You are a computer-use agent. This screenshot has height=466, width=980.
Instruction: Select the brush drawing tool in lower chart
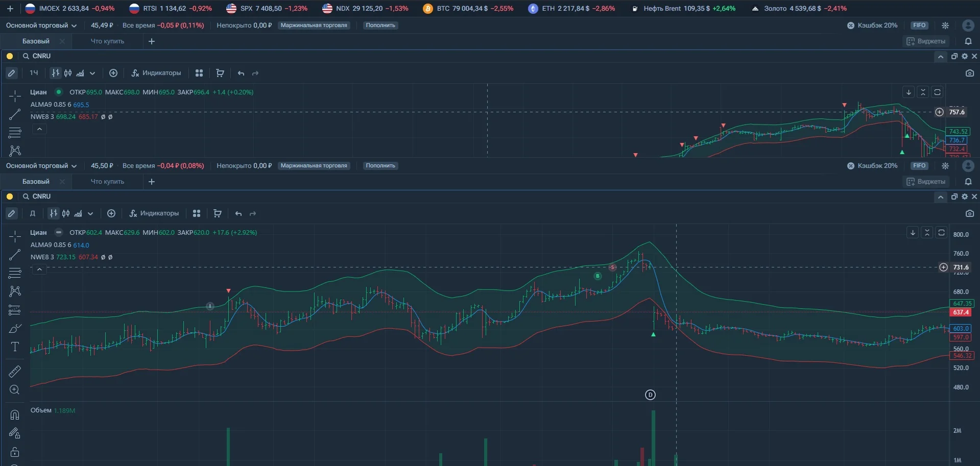(x=15, y=328)
